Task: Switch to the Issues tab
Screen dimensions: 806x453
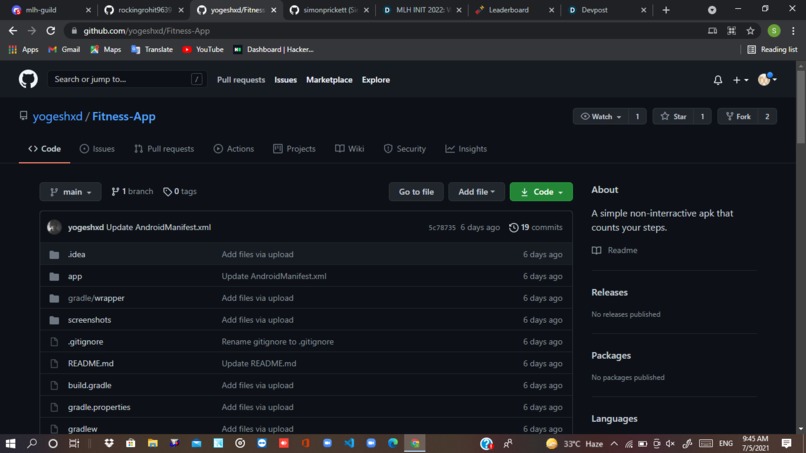Action: pos(97,149)
